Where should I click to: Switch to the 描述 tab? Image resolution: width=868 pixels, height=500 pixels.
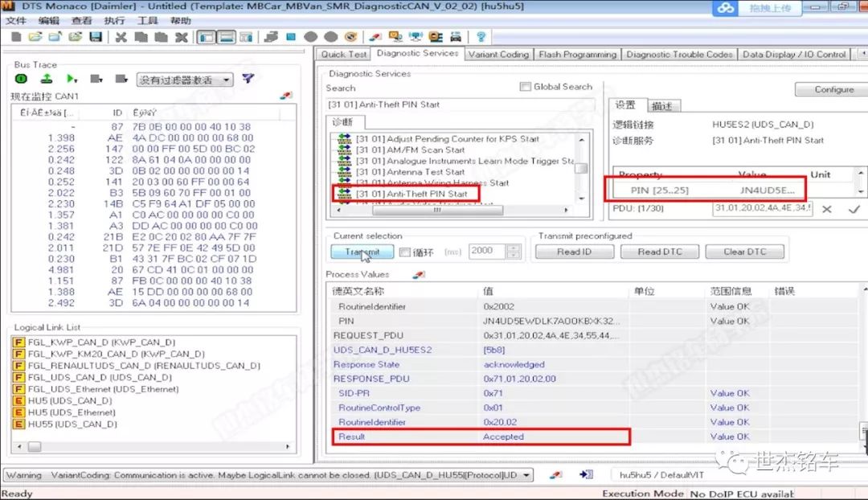click(x=662, y=106)
